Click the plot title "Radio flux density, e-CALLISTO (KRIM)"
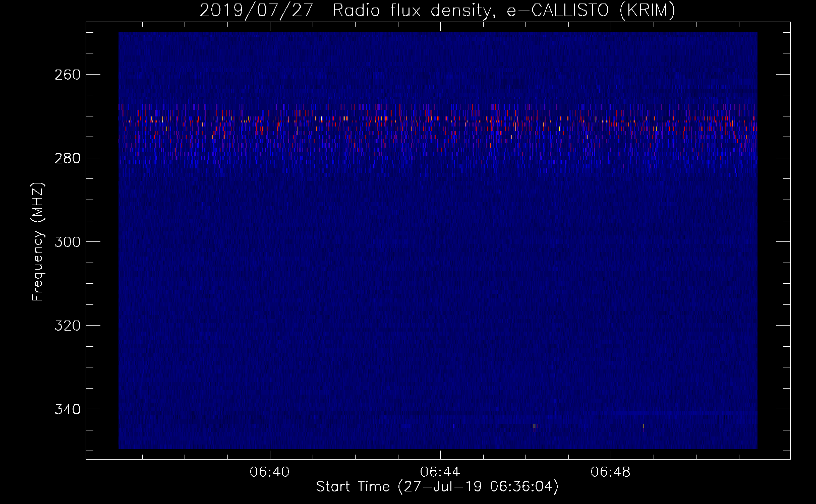816x504 pixels. pos(503,10)
